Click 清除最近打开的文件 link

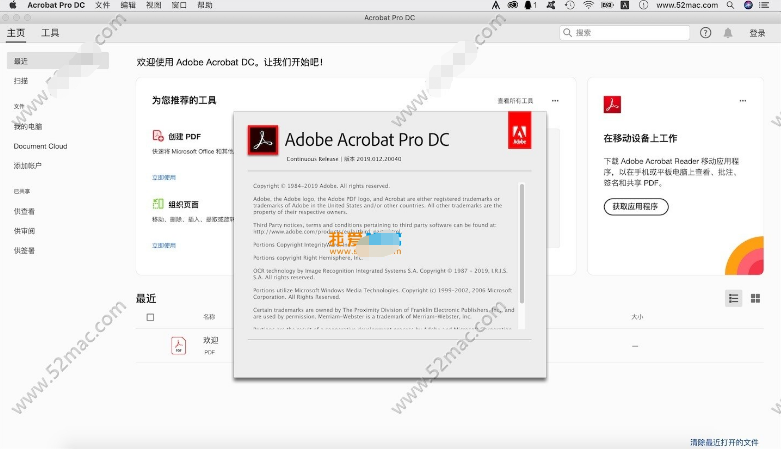click(724, 443)
